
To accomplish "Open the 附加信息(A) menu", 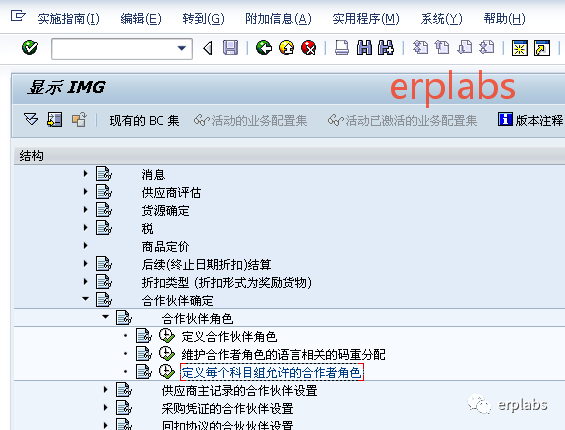I will pos(278,19).
